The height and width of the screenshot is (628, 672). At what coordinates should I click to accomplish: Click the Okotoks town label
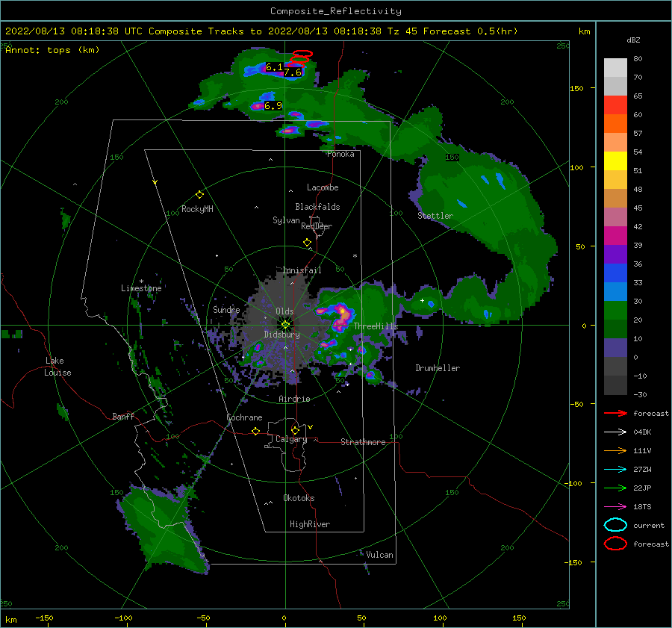click(x=299, y=498)
